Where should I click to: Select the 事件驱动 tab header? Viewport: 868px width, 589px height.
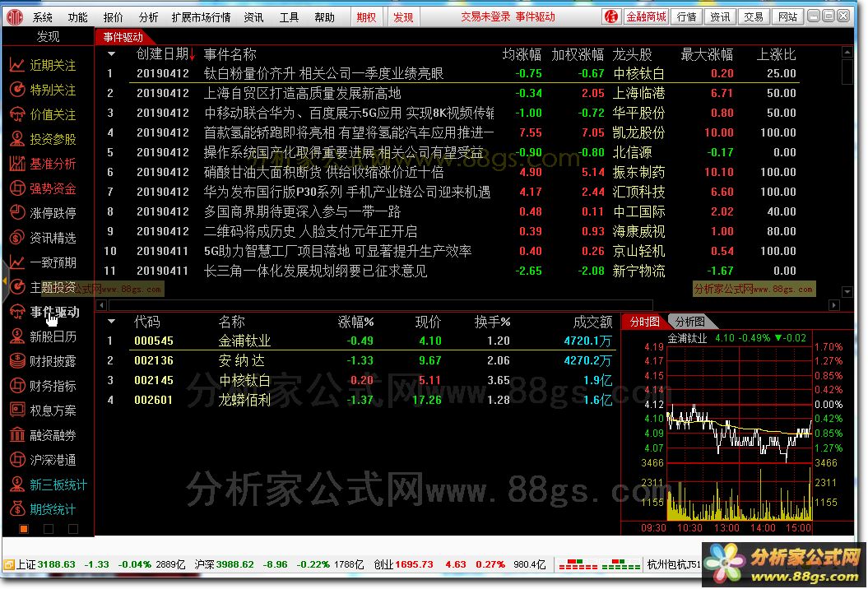tap(123, 37)
